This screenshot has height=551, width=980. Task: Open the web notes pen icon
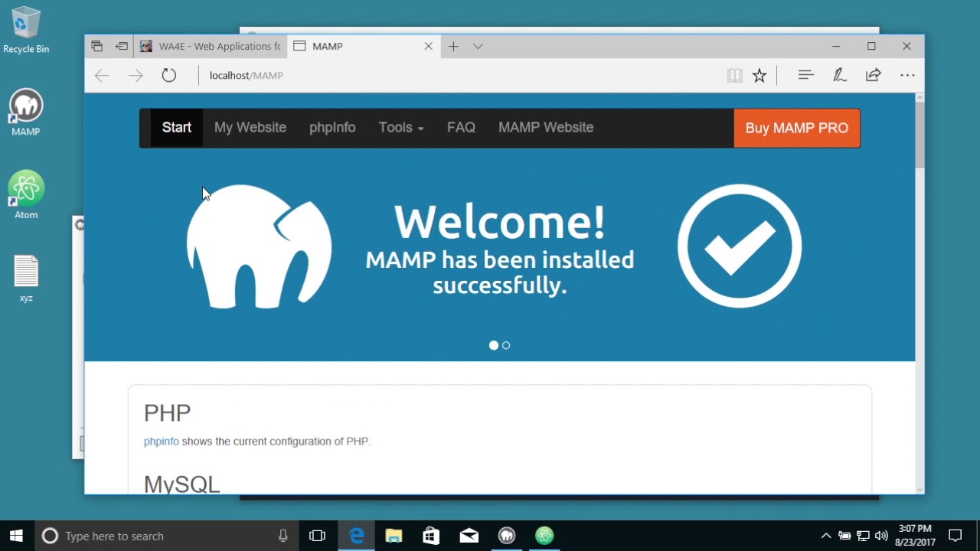pos(840,75)
